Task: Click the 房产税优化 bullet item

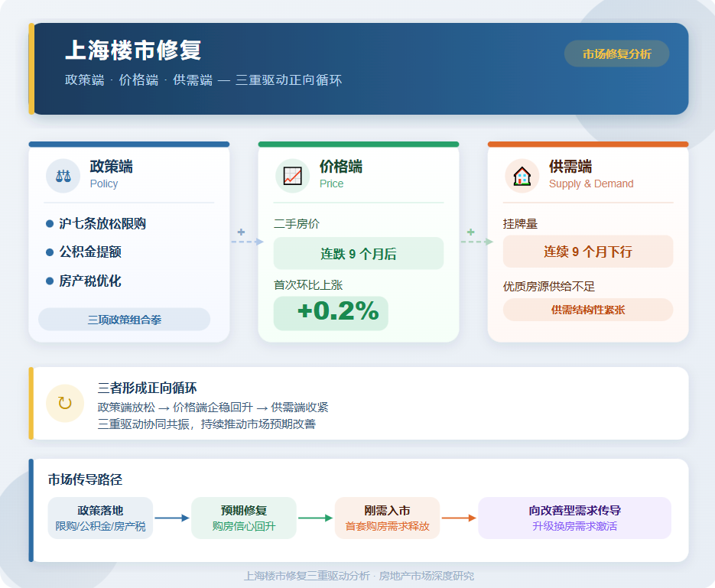Action: pyautogui.click(x=84, y=281)
